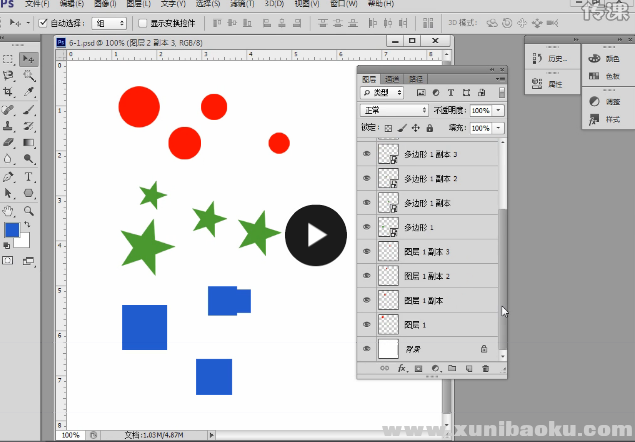
Task: Toggle visibility of the 背景 layer
Action: (366, 349)
